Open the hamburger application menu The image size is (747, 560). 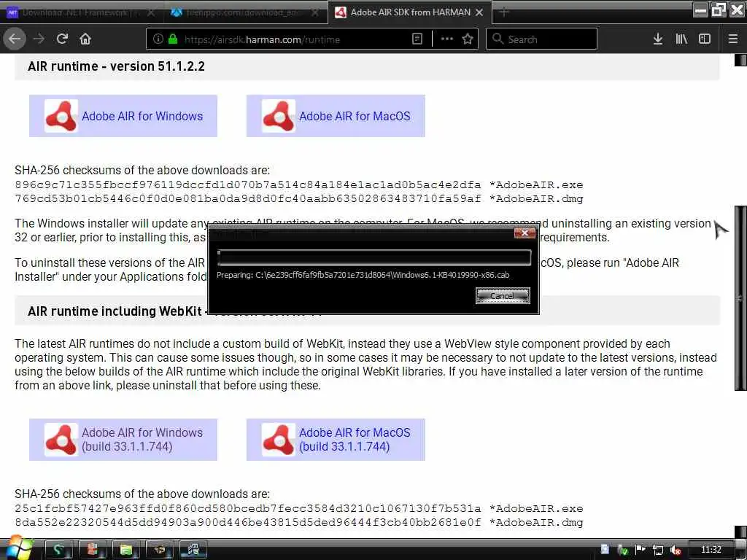733,39
